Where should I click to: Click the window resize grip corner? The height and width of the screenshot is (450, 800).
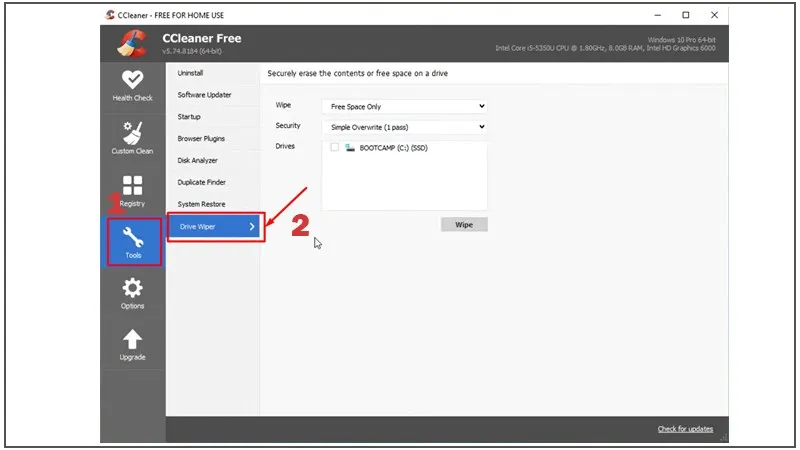pyautogui.click(x=724, y=438)
